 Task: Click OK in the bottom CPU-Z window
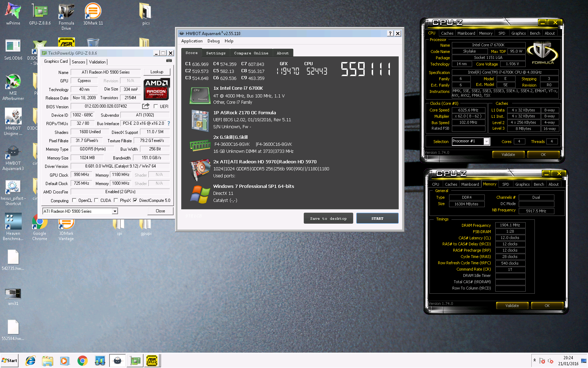pos(547,306)
